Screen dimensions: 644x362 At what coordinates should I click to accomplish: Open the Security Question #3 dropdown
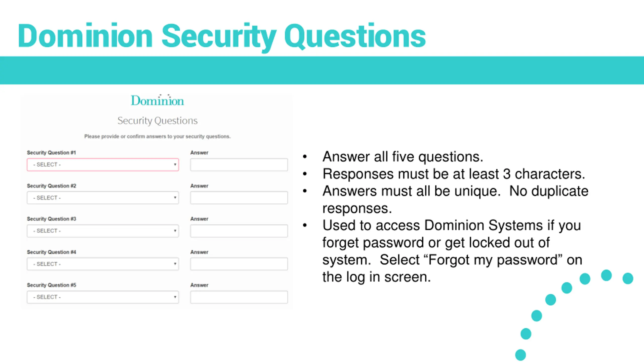103,231
